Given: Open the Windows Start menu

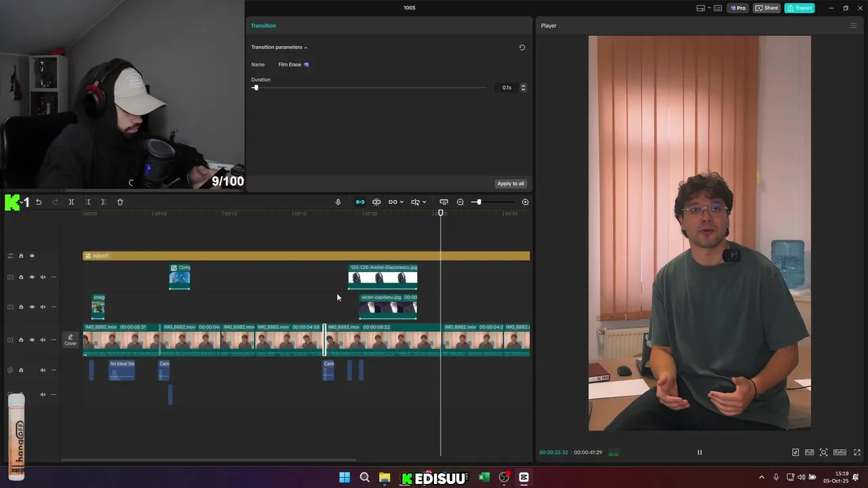Looking at the screenshot, I should pos(344,477).
